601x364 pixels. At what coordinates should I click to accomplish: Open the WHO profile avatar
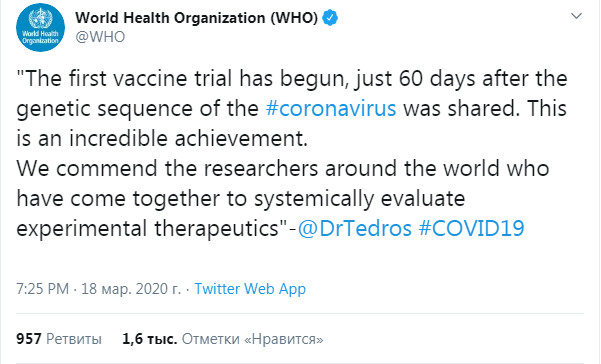[x=40, y=28]
